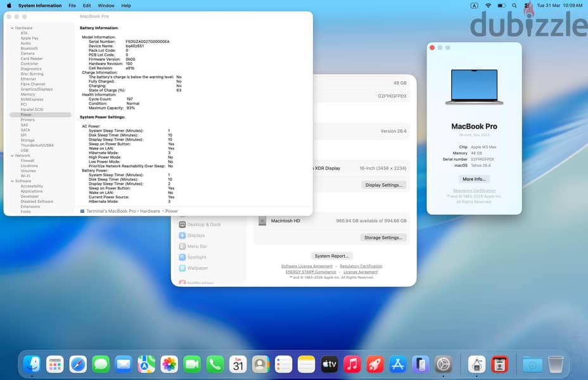Click the Wi-Fi status icon in menu bar
This screenshot has width=588, height=380.
[488, 6]
